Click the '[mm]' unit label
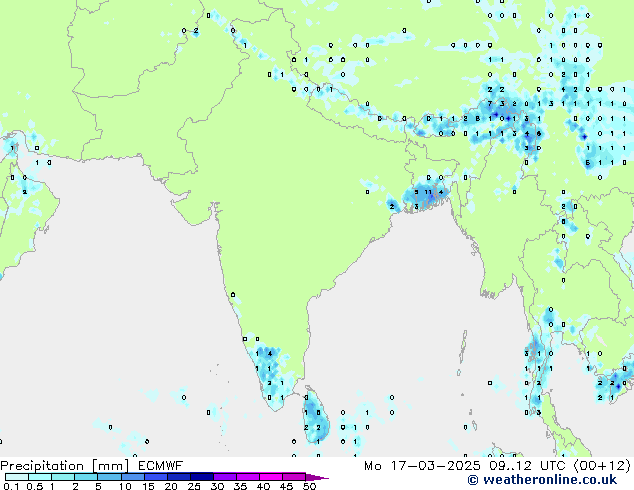 coord(110,466)
